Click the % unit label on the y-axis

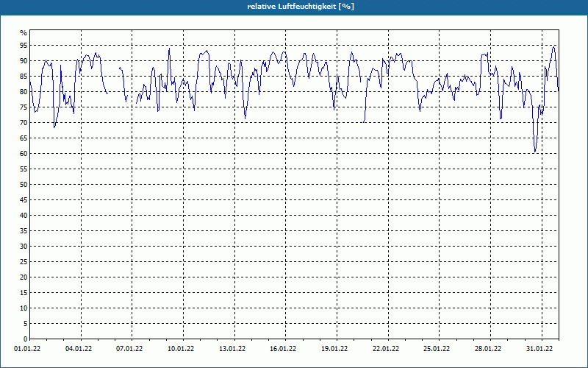(24, 33)
